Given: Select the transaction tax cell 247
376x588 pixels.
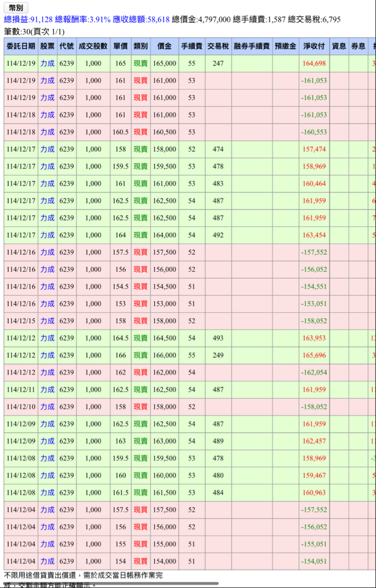Looking at the screenshot, I should 218,64.
